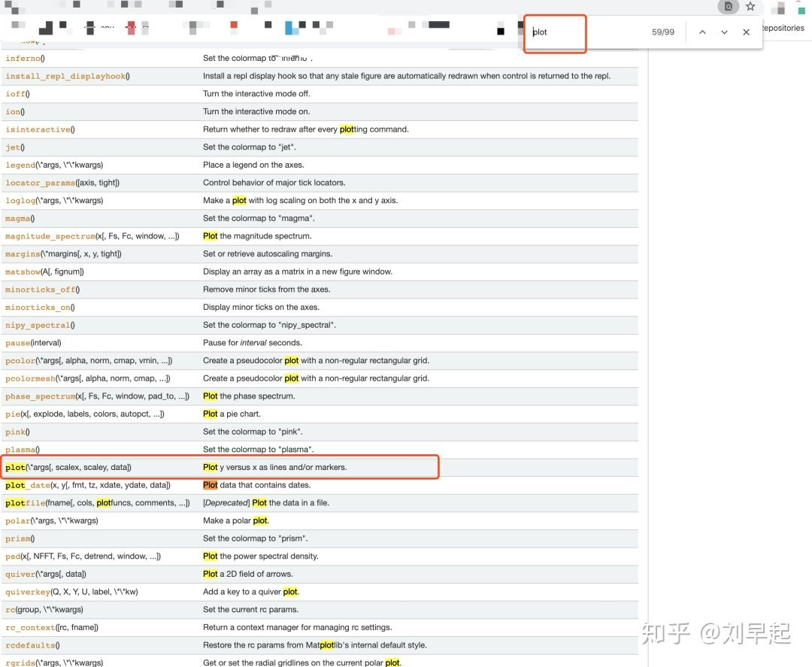Open the plot function link

(15, 468)
